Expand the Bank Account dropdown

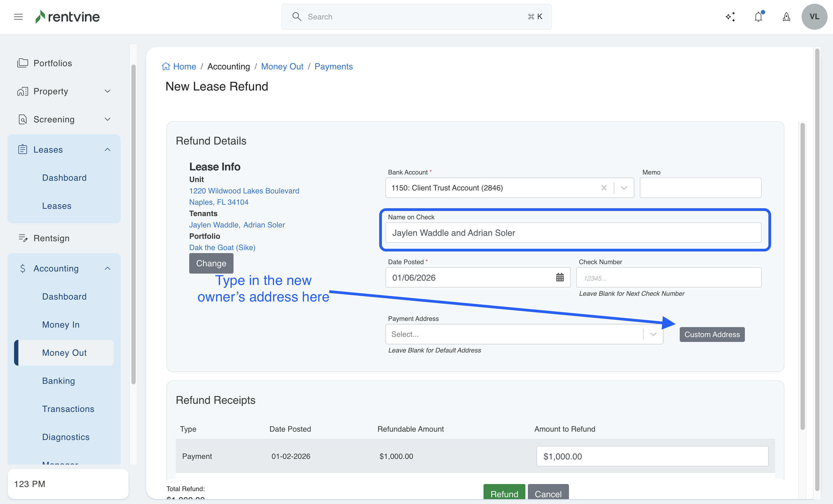click(624, 188)
